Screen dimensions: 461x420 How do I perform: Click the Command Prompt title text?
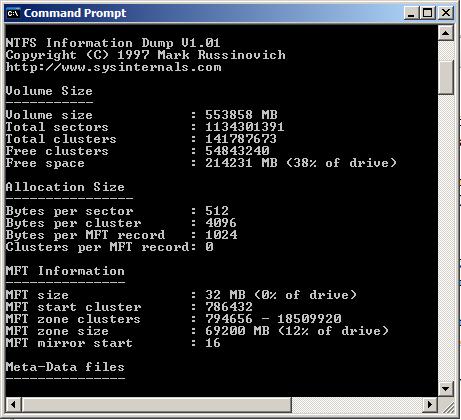[x=75, y=13]
